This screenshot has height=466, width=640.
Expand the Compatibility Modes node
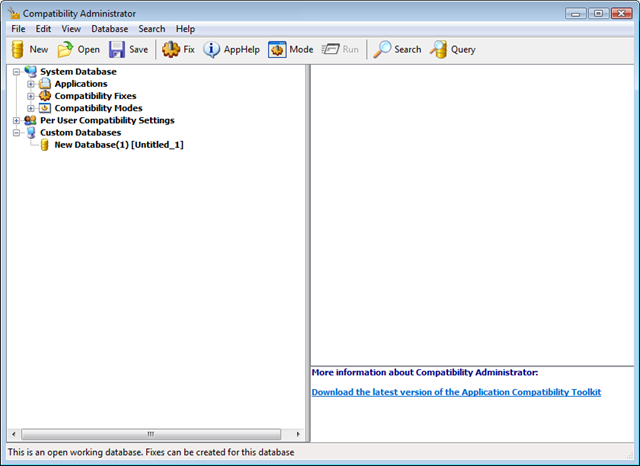[x=31, y=108]
